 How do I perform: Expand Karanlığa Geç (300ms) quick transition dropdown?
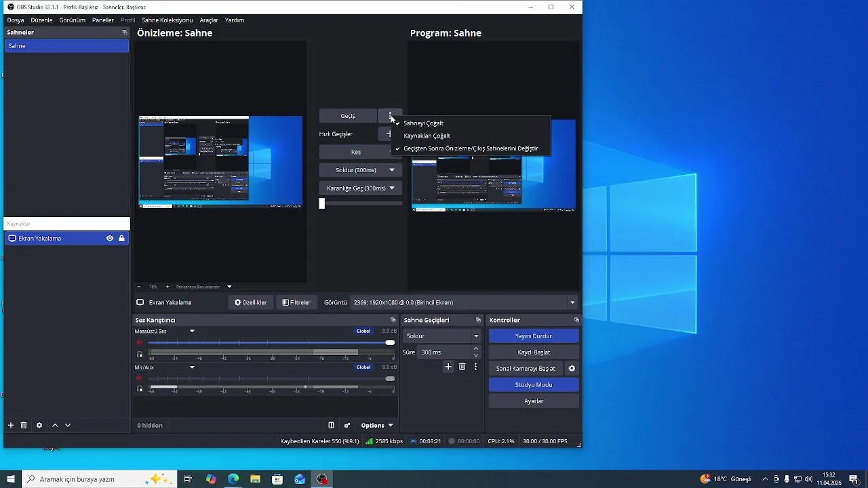pyautogui.click(x=392, y=188)
